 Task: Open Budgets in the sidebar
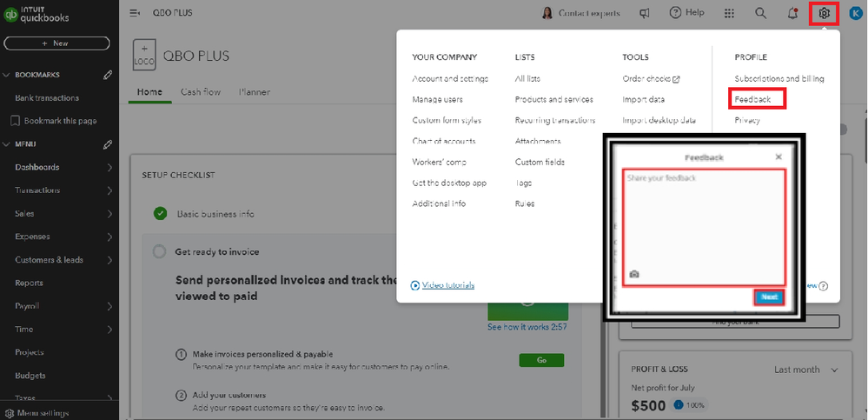(x=30, y=376)
